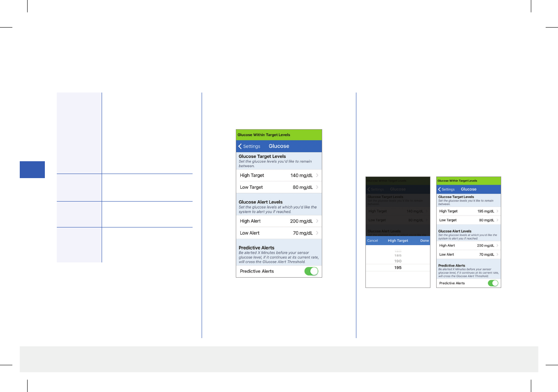Expand chevron beside 70 mg/dL in large screen

(x=317, y=233)
